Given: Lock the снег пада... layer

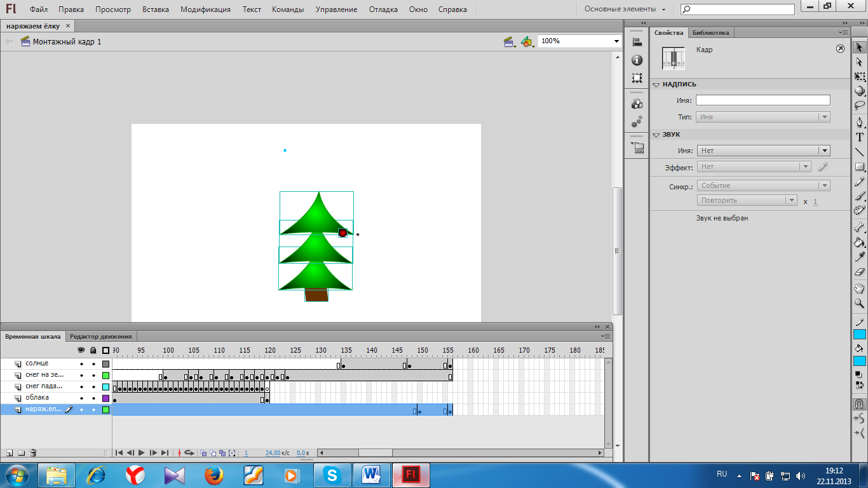Looking at the screenshot, I should 93,387.
